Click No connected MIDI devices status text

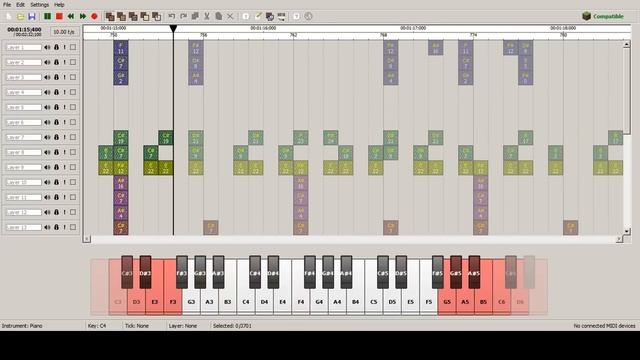[x=604, y=326]
